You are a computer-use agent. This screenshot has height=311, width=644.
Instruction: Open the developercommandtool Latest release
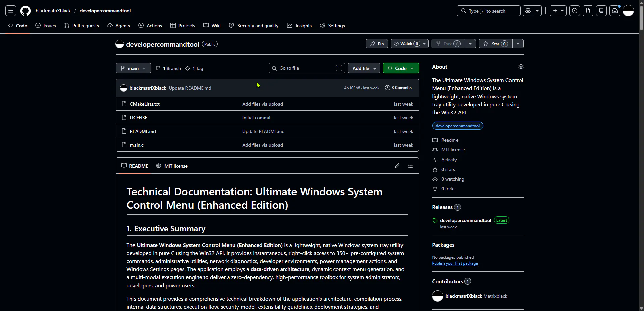point(466,220)
